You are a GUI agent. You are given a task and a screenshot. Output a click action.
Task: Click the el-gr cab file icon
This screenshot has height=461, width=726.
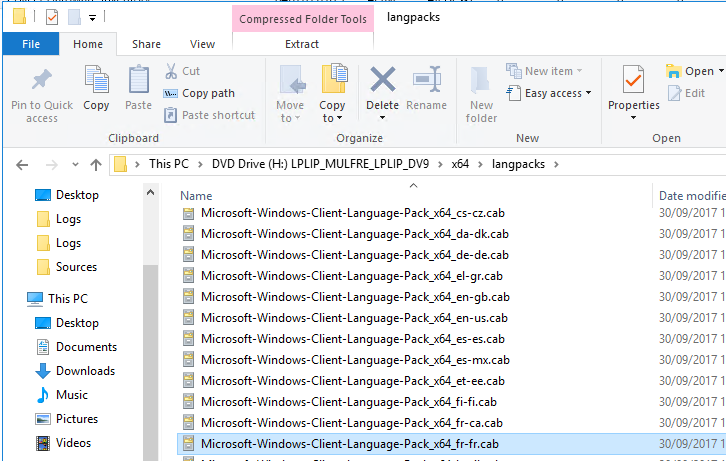(188, 276)
